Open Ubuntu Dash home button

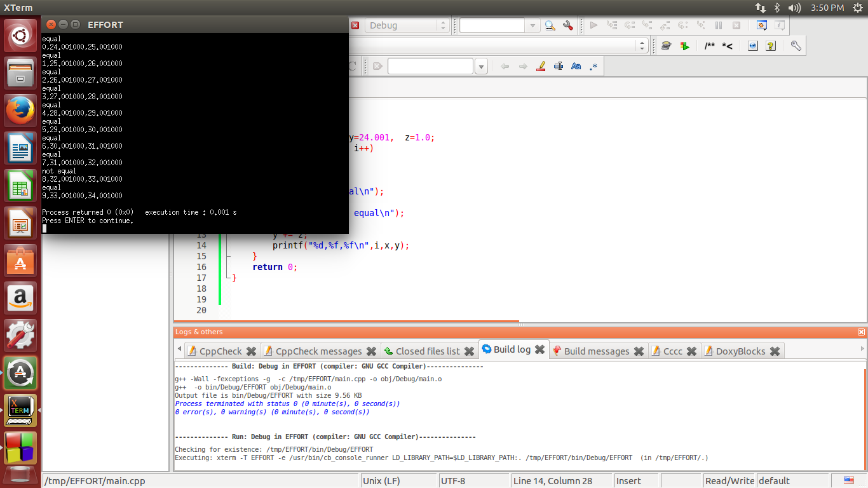click(x=21, y=36)
